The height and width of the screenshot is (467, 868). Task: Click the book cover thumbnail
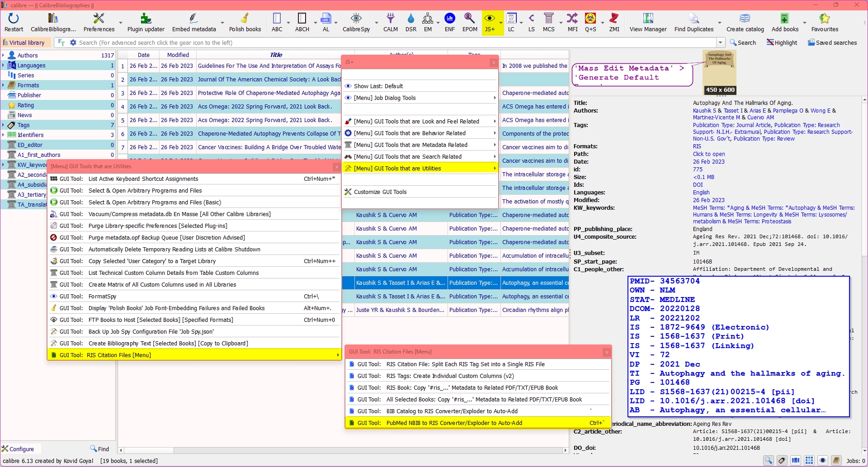(719, 71)
